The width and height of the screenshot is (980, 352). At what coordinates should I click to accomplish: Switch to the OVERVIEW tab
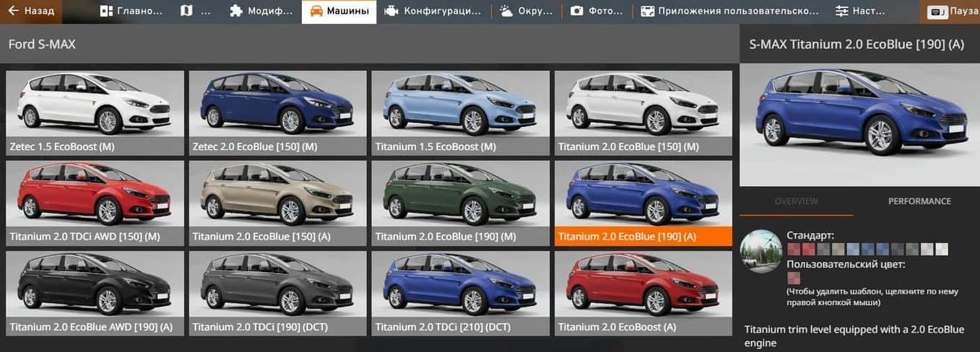click(796, 201)
